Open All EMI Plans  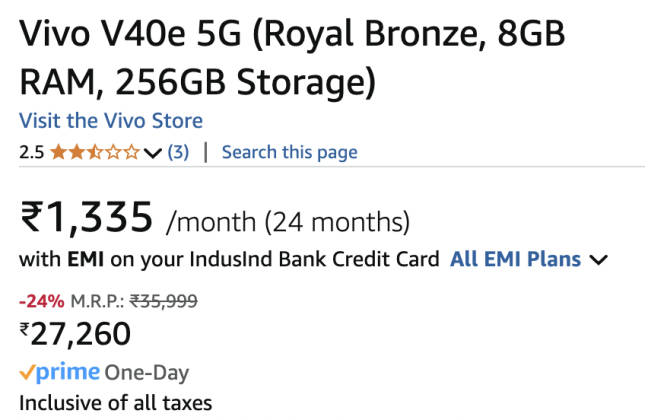coord(515,259)
